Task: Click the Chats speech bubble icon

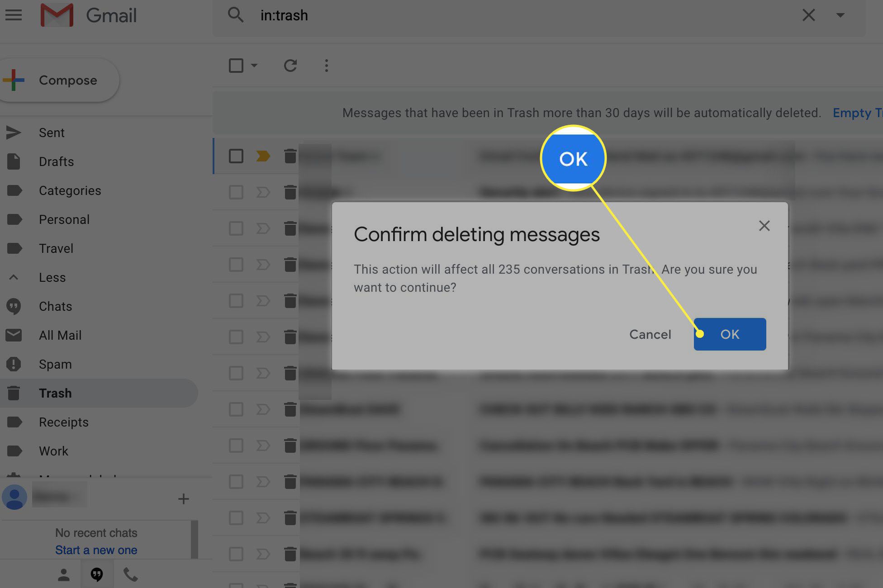Action: click(x=14, y=307)
